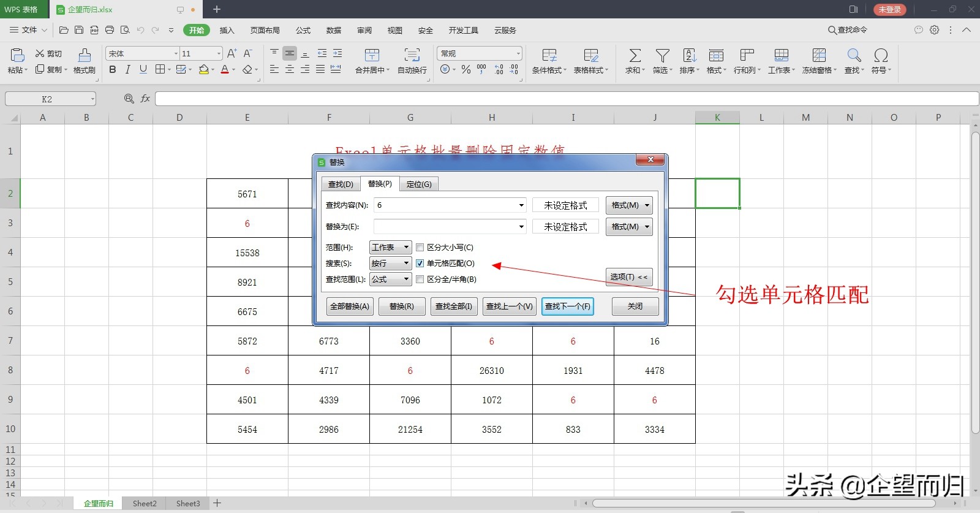
Task: Click the Print icon in quick toolbar
Action: coord(110,30)
